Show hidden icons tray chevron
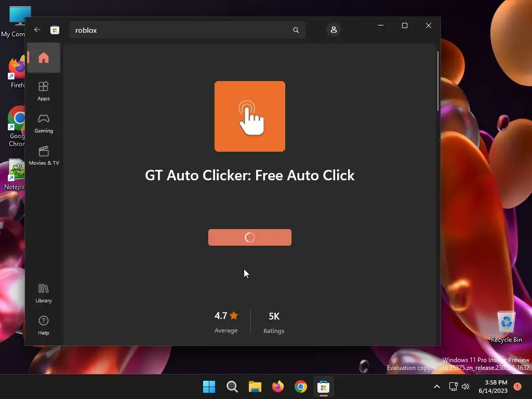The height and width of the screenshot is (399, 532). tap(436, 387)
